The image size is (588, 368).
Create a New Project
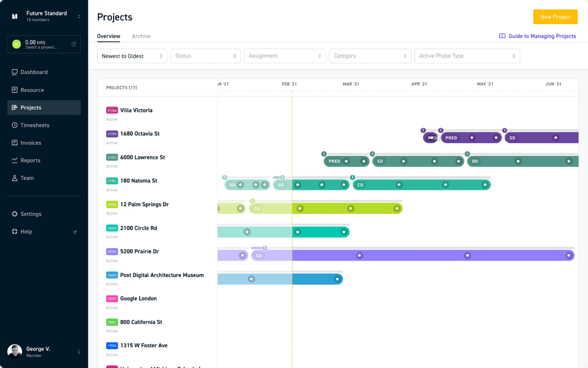(555, 17)
